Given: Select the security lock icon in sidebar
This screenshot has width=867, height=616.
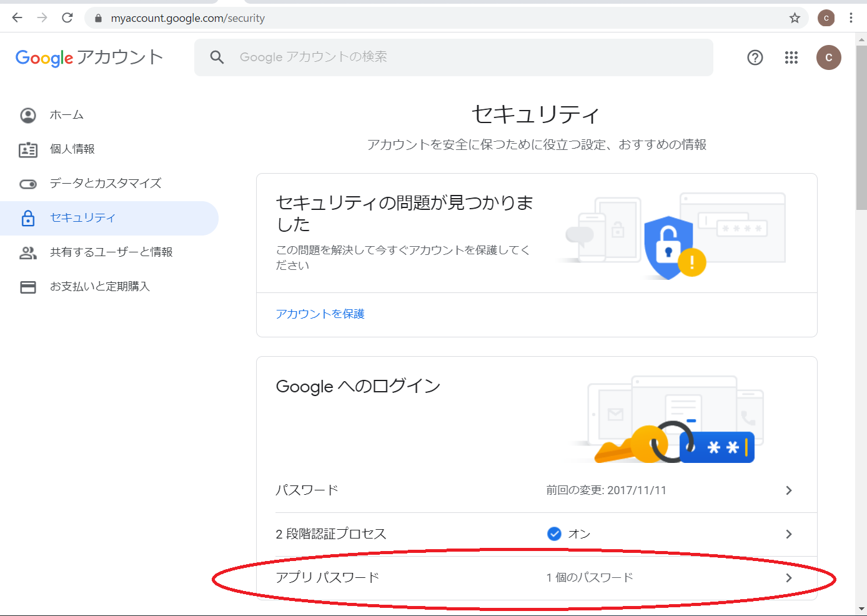Looking at the screenshot, I should 27,218.
